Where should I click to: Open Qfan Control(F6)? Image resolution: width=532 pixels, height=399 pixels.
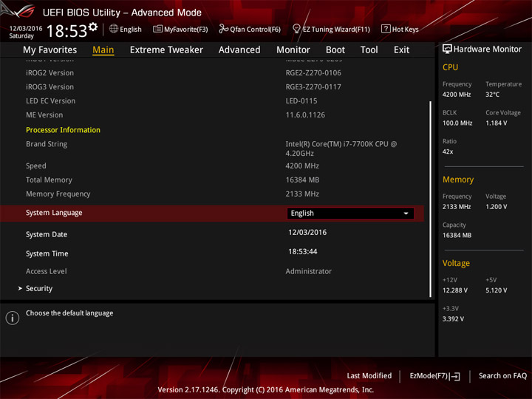[x=250, y=29]
